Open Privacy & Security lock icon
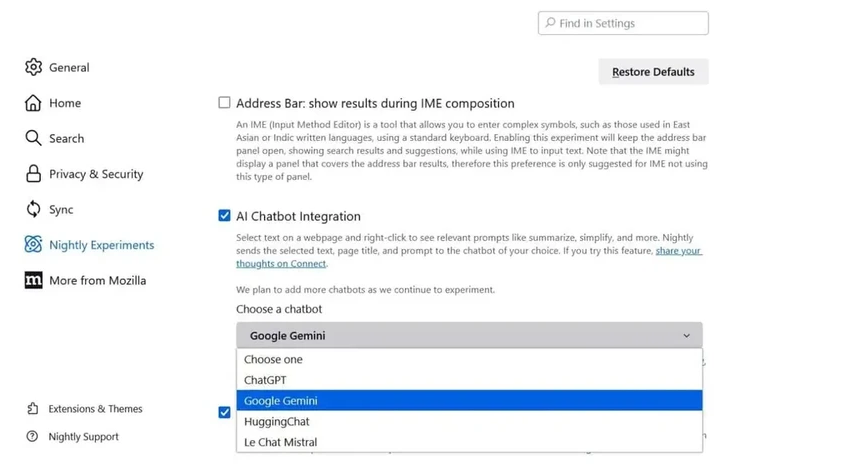850x465 pixels. [34, 174]
